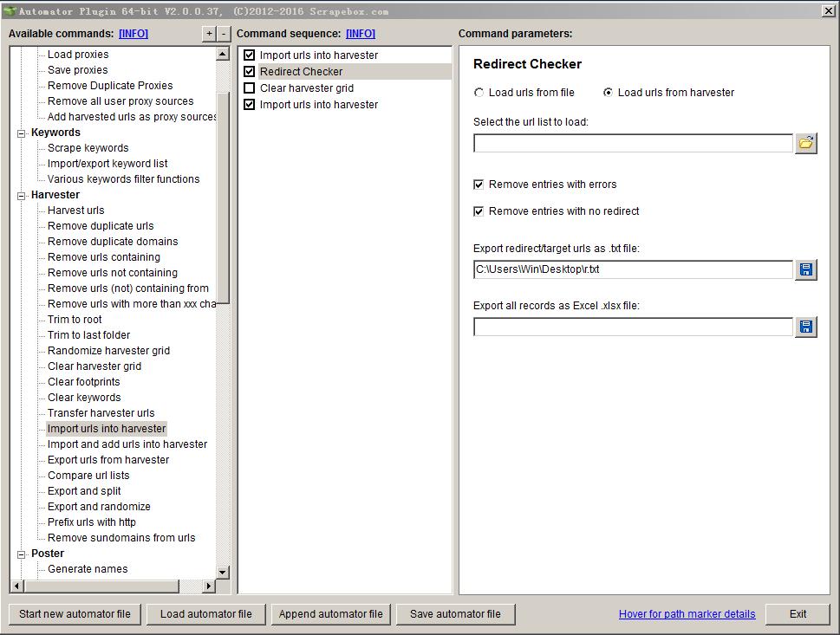Viewport: 840px width, 635px height.
Task: Click the commands list scroll up arrow
Action: [223, 54]
